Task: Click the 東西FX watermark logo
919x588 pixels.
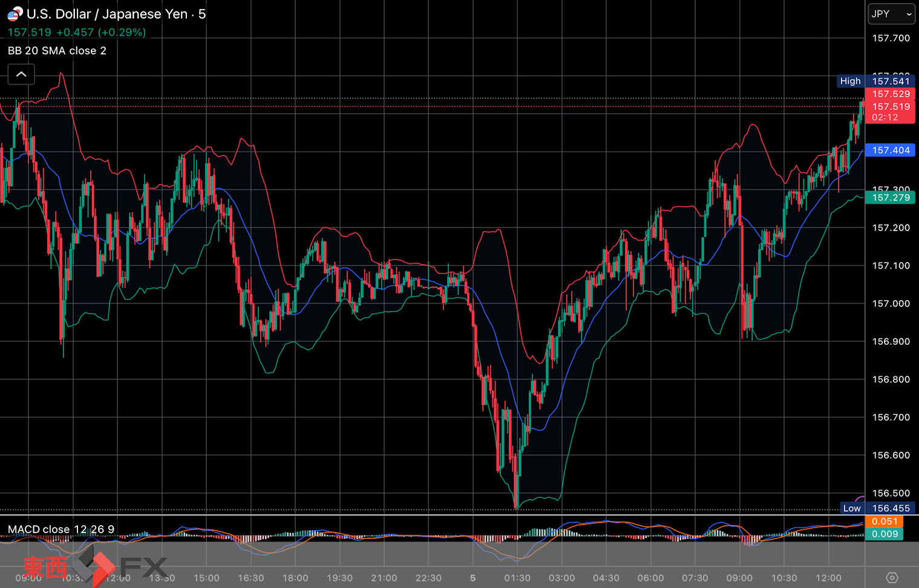Action: click(95, 567)
